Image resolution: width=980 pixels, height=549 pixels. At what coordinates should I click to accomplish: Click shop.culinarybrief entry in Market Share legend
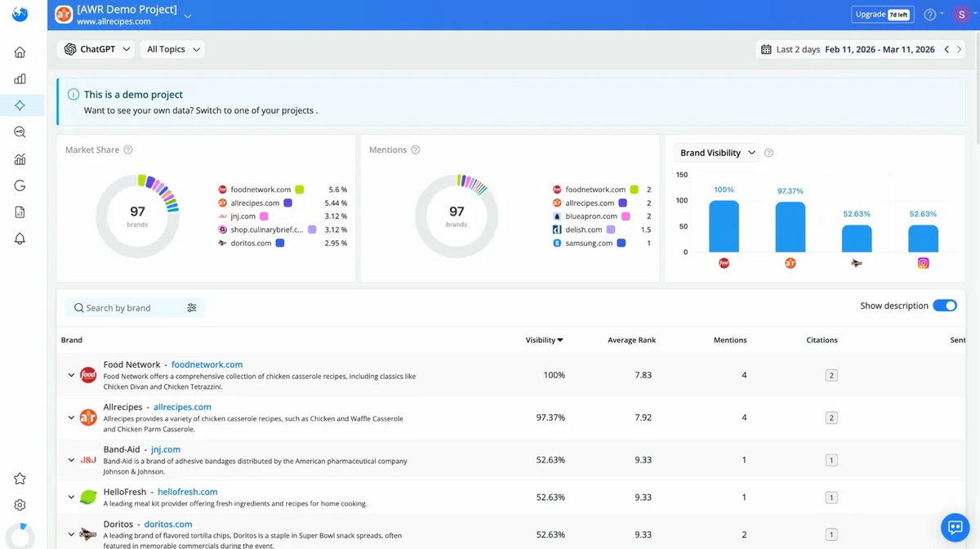(266, 230)
